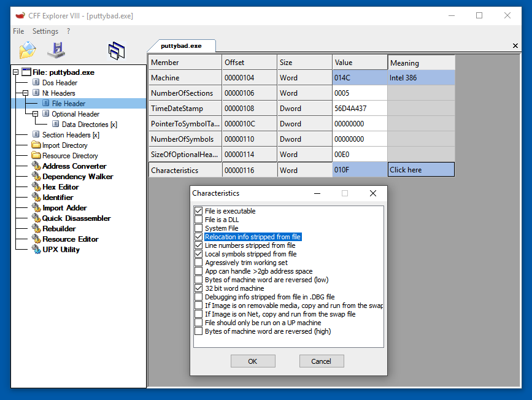Uncheck Line numbers stripped from file
Viewport: 532px width, 400px height.
point(198,245)
